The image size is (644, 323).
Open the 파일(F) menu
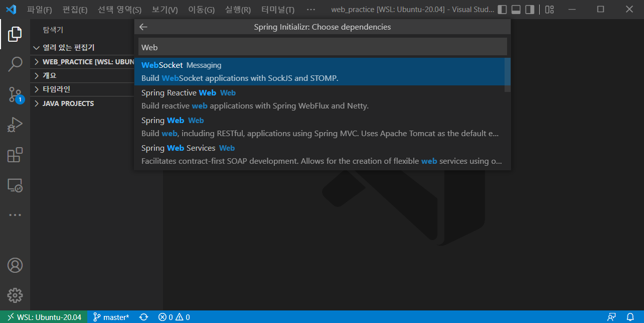[40, 10]
